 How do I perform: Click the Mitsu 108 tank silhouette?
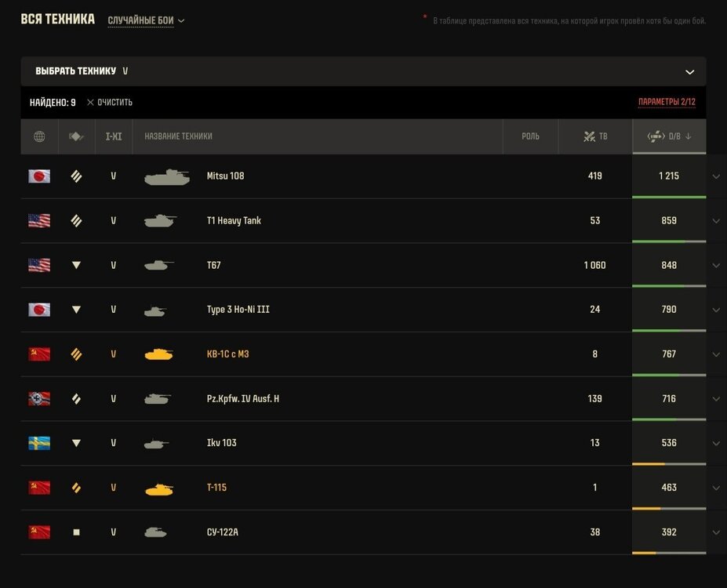(x=167, y=176)
